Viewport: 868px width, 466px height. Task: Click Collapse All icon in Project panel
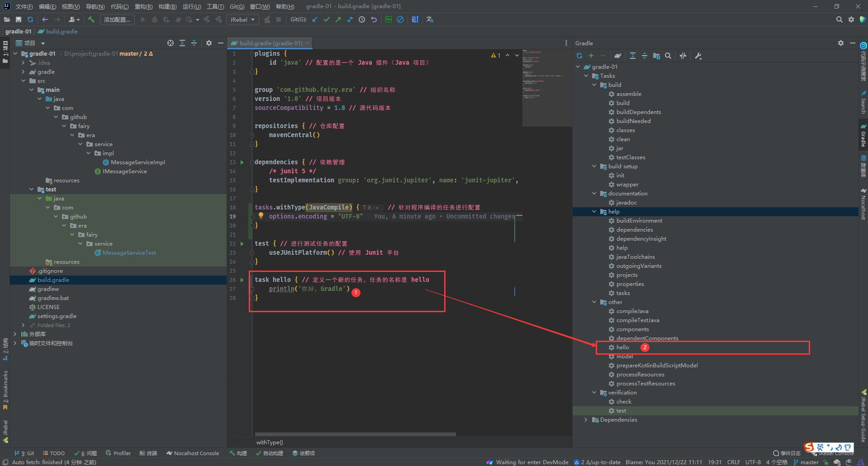[194, 43]
